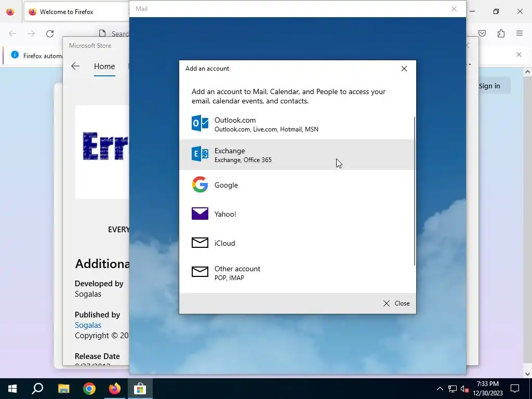This screenshot has width=532, height=399.
Task: Select the Yahoo! mail icon
Action: [200, 214]
